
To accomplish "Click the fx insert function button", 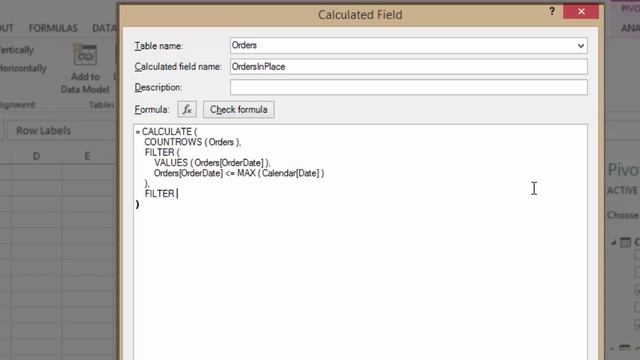I will [187, 109].
